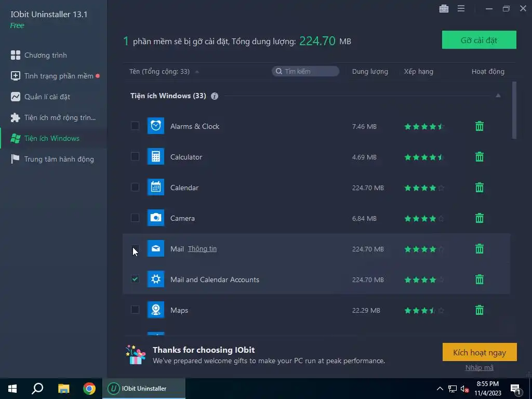Click the Kích hoạt ngay button
Image resolution: width=532 pixels, height=399 pixels.
click(480, 352)
